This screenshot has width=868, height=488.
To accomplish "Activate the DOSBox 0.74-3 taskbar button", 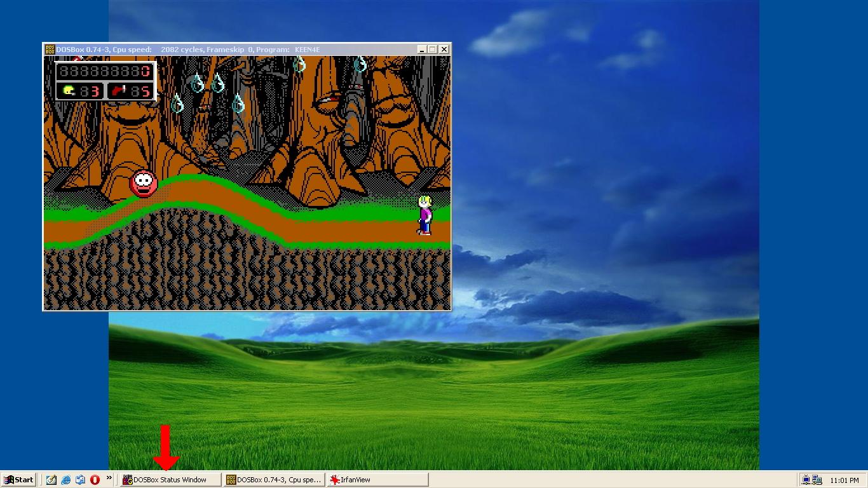I will pyautogui.click(x=274, y=480).
